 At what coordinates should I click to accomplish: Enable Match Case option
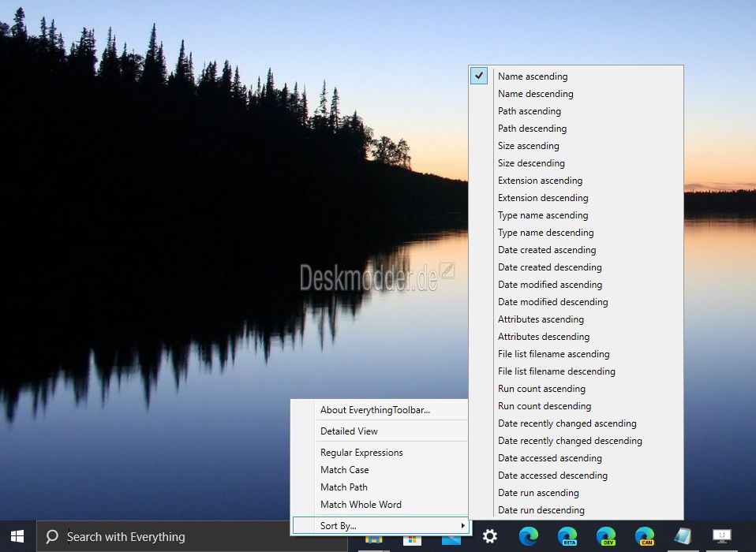click(380, 470)
